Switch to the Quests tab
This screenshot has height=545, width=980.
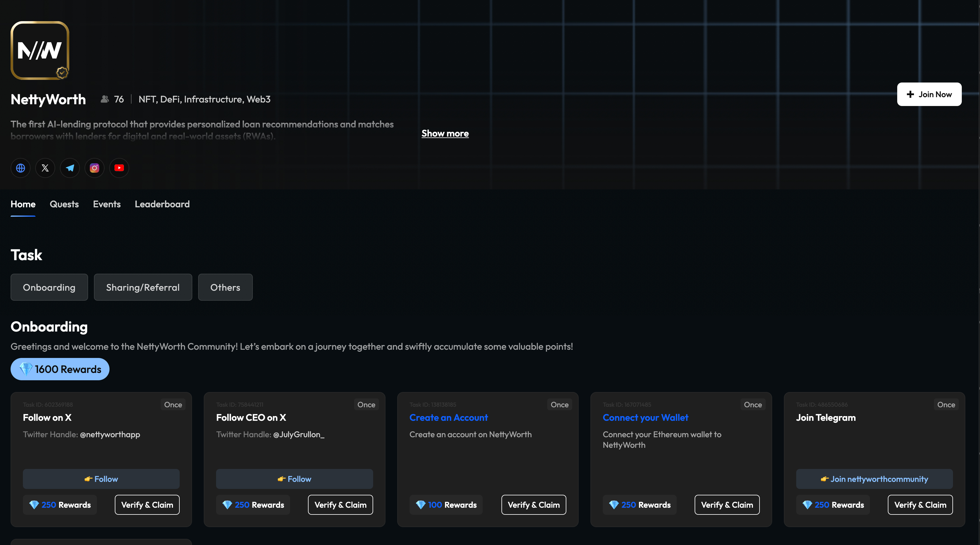tap(64, 204)
